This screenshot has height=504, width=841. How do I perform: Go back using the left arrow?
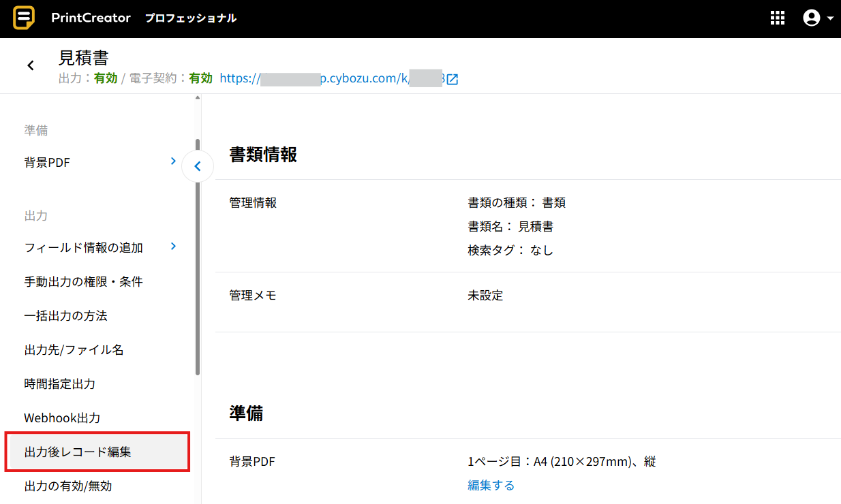(31, 65)
